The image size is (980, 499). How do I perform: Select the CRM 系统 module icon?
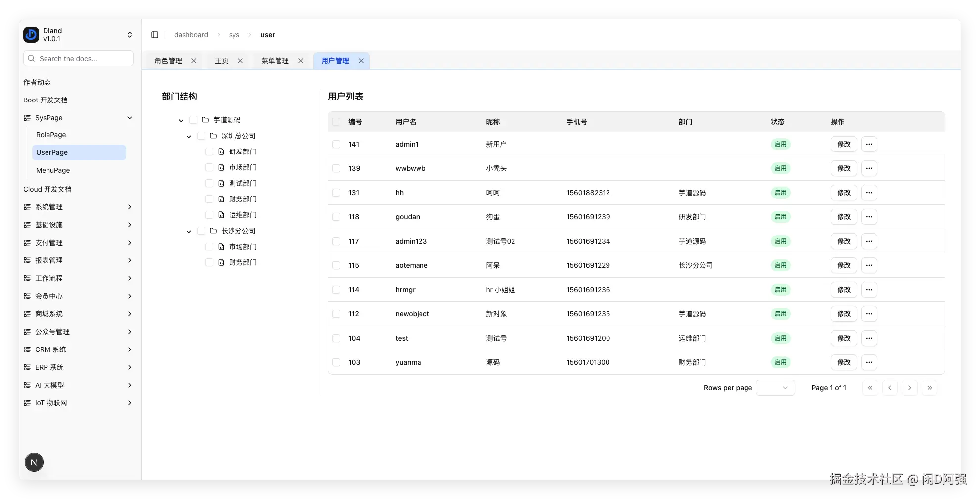coord(27,349)
